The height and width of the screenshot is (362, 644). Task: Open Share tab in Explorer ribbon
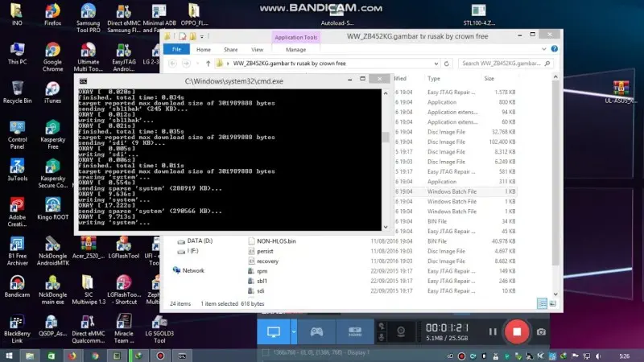click(231, 50)
